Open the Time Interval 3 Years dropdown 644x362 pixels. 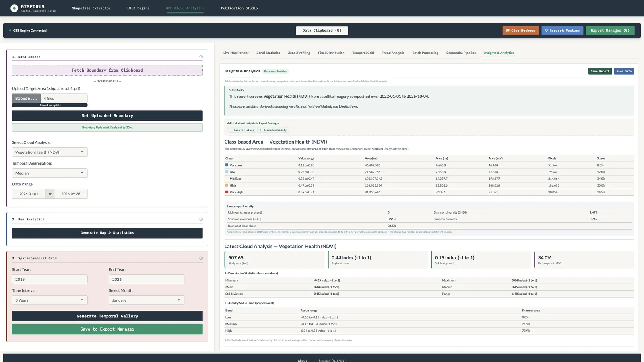[50, 300]
